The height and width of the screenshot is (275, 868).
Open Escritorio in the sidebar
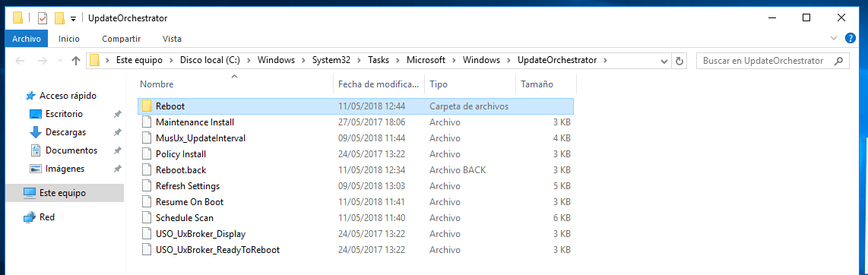pos(64,114)
